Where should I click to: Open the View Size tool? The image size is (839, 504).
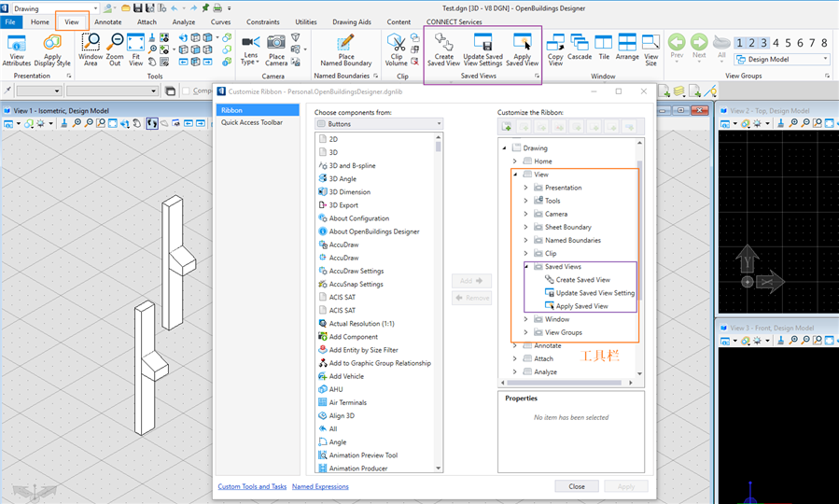[651, 49]
